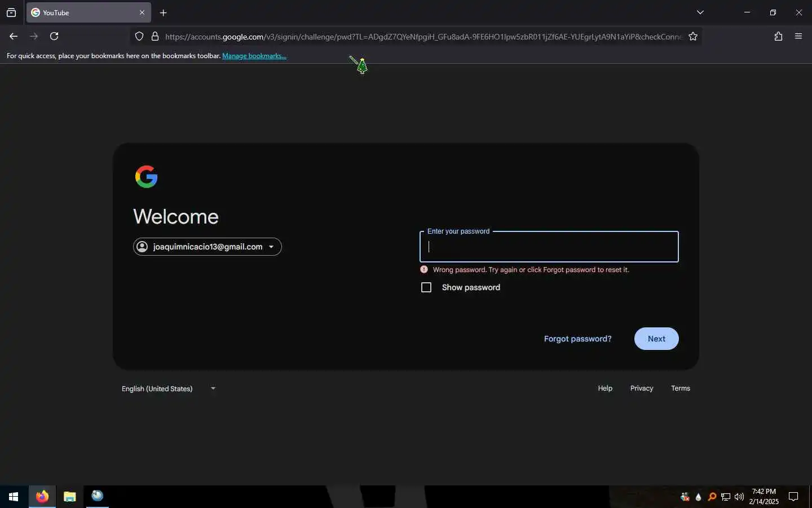View site security padlock info
This screenshot has width=812, height=508.
click(x=155, y=36)
